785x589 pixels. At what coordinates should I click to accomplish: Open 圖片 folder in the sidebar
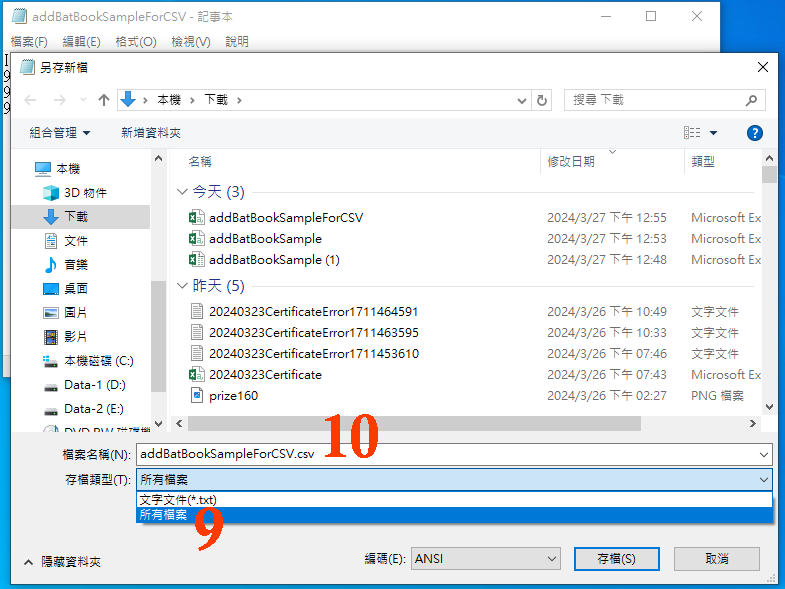76,313
